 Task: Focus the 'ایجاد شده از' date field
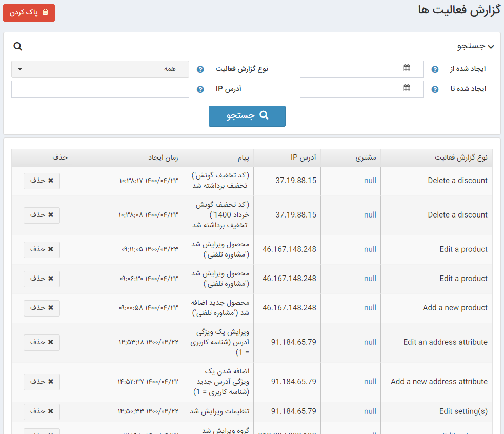coord(345,69)
